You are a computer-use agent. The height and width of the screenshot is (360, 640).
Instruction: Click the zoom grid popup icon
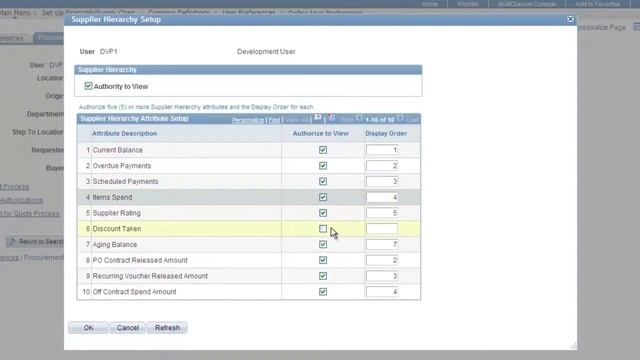coord(318,118)
